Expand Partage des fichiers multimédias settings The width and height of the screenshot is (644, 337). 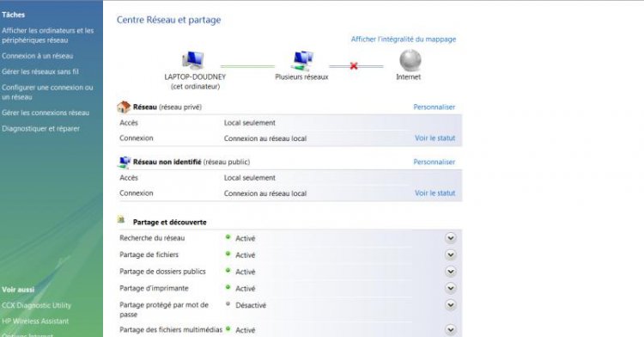coord(451,329)
